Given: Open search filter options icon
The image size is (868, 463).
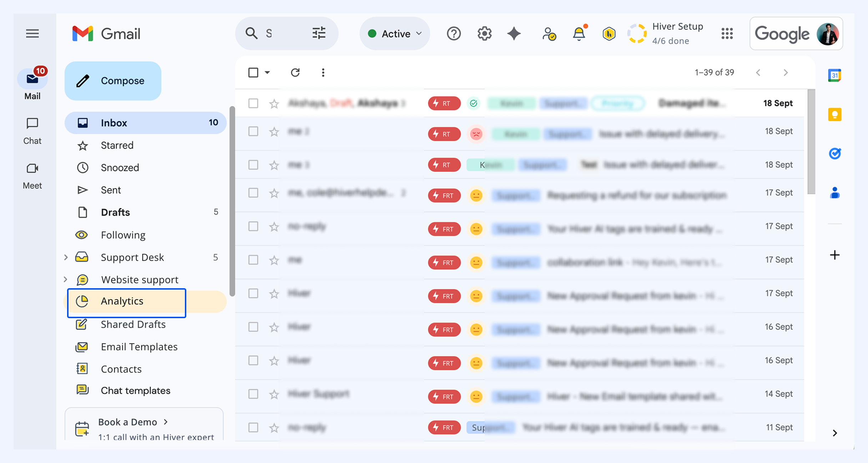Looking at the screenshot, I should tap(319, 33).
